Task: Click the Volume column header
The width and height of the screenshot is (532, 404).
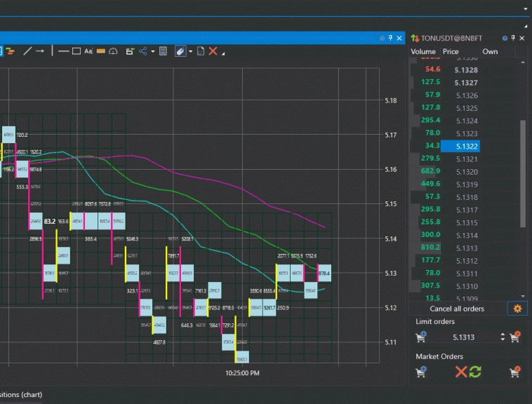Action: coord(423,51)
